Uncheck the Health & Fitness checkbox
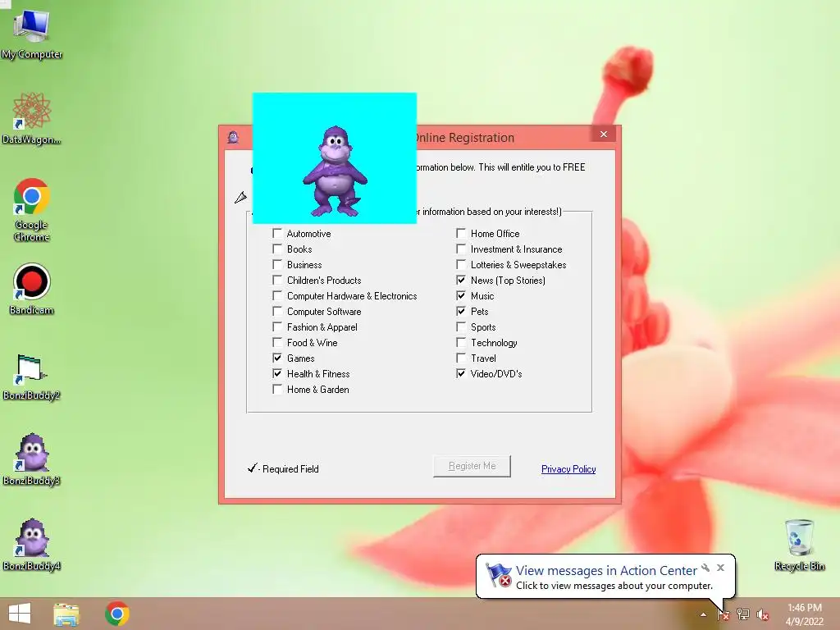 tap(277, 373)
